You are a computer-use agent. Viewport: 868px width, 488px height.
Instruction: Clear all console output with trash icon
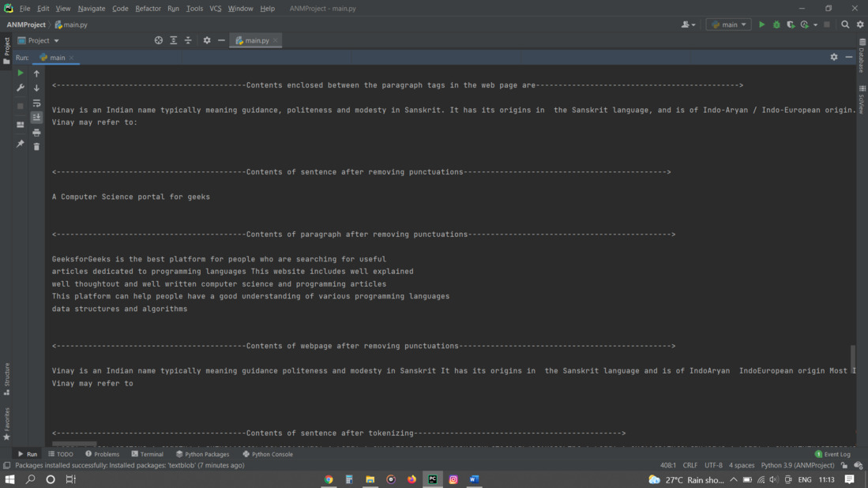click(x=36, y=147)
